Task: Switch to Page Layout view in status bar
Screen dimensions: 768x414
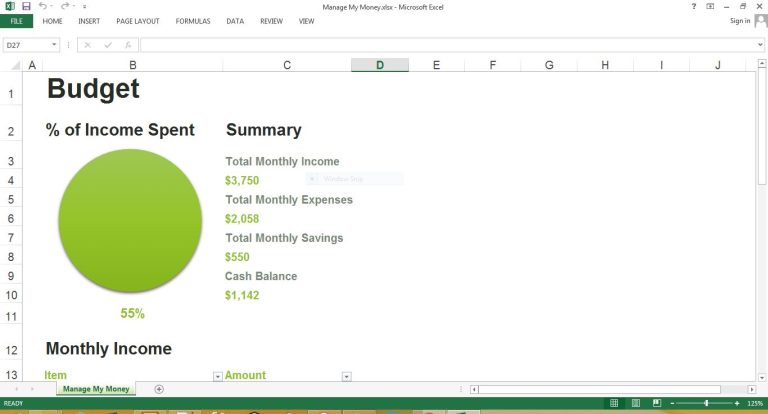Action: (635, 403)
